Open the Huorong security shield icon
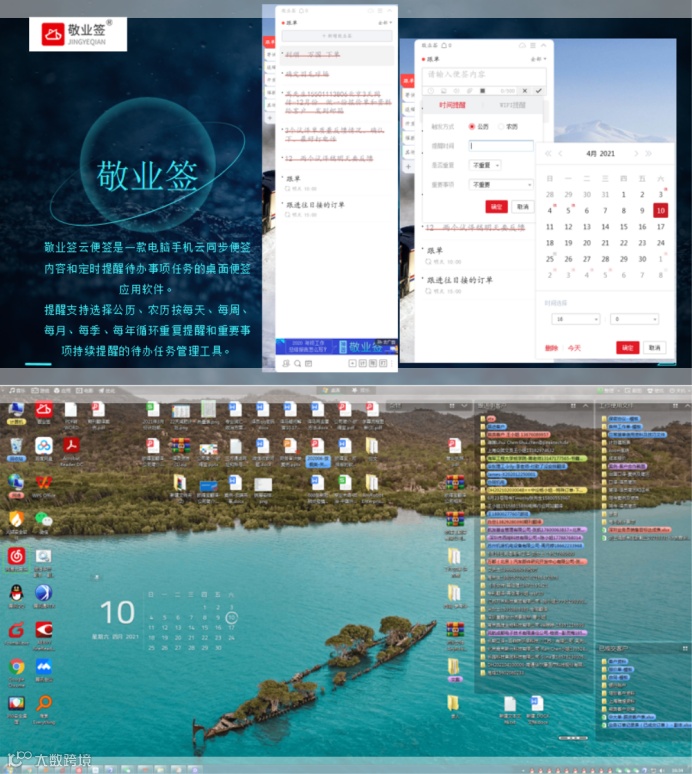 pos(16,519)
